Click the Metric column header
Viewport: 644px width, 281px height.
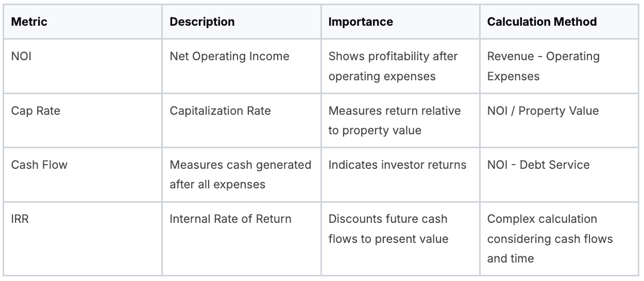[x=29, y=22]
